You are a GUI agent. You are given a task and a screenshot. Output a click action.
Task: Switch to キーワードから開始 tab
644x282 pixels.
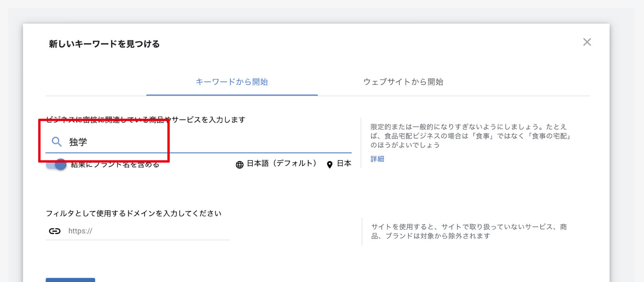point(232,82)
